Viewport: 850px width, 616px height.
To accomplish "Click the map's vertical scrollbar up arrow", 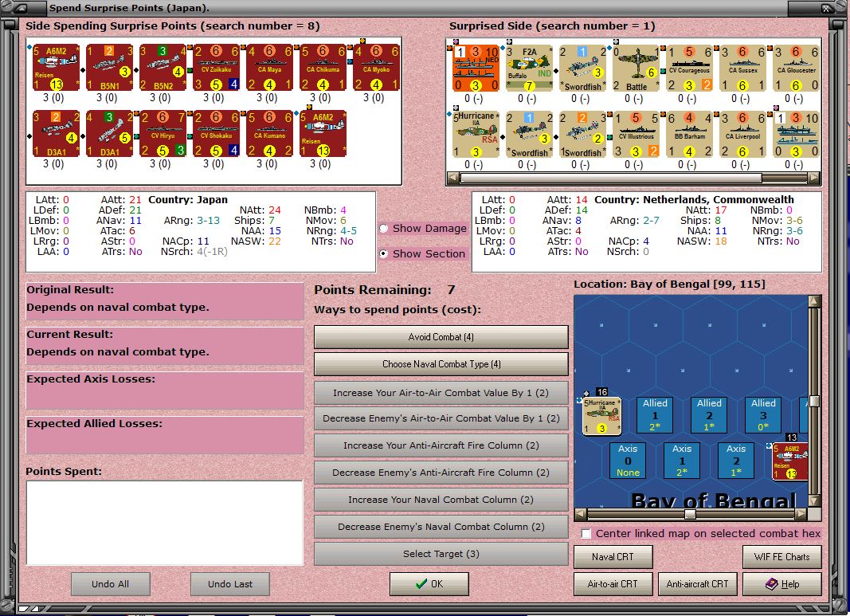I will (x=814, y=301).
